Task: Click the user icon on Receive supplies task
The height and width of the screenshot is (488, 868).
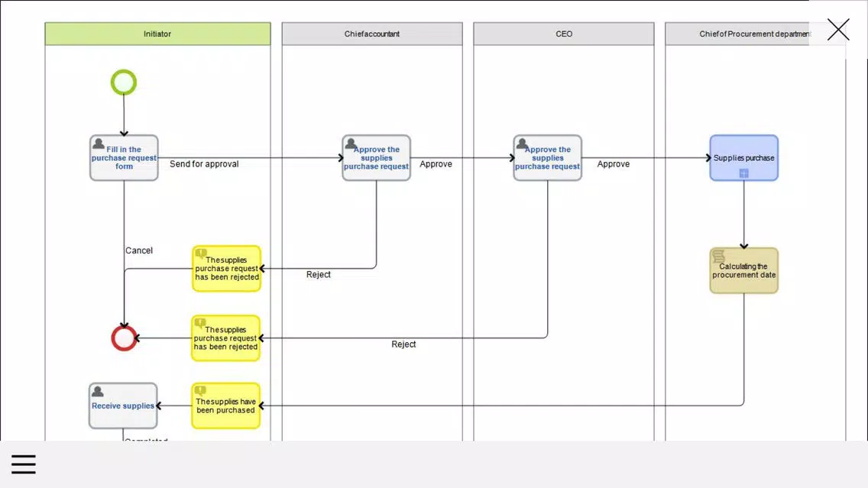Action: tap(98, 392)
